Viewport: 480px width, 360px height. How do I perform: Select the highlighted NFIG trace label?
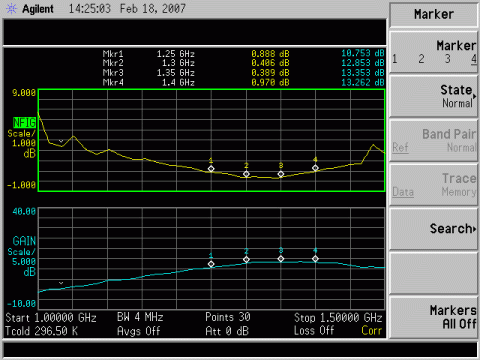24,123
